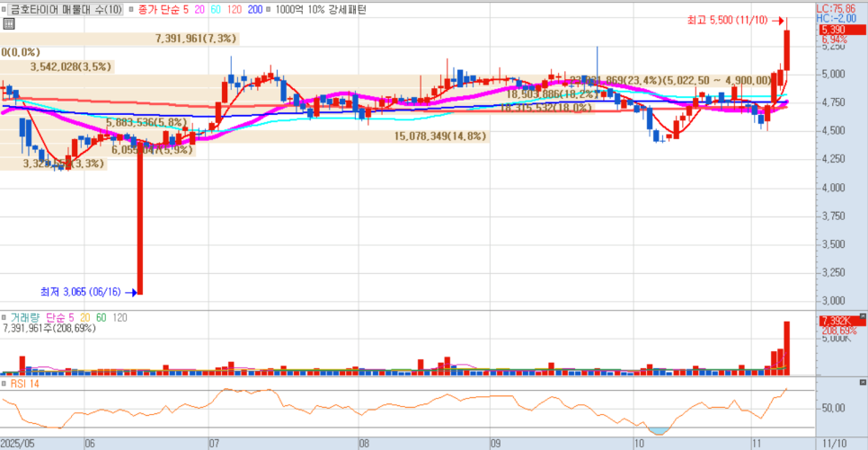Click the 5,883,536(5.8%) volume profile label
The image size is (868, 450).
point(146,122)
